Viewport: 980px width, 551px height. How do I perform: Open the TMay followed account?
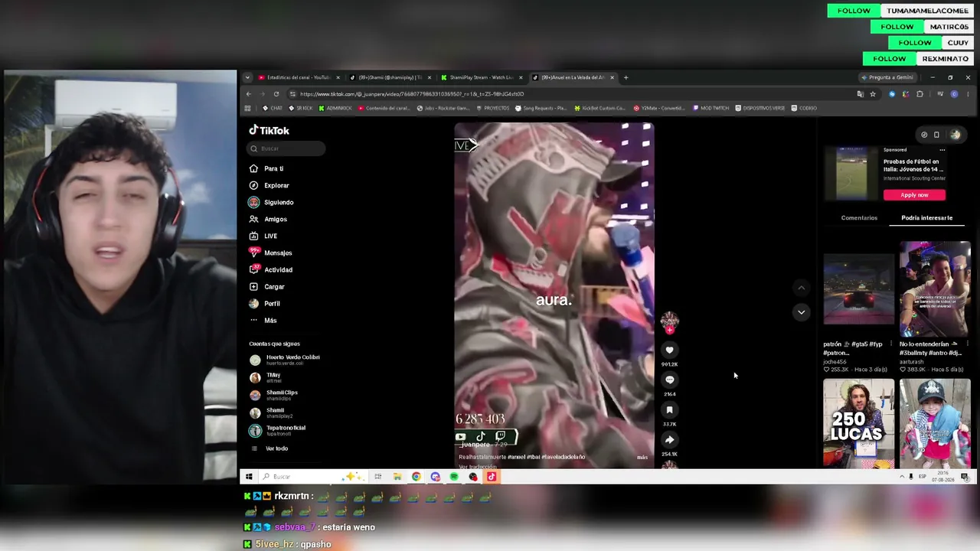click(x=266, y=377)
